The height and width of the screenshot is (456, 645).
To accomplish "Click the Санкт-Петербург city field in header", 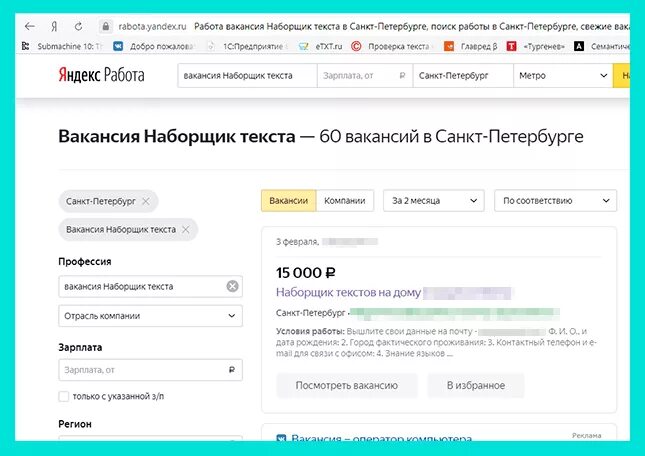I will [x=463, y=76].
